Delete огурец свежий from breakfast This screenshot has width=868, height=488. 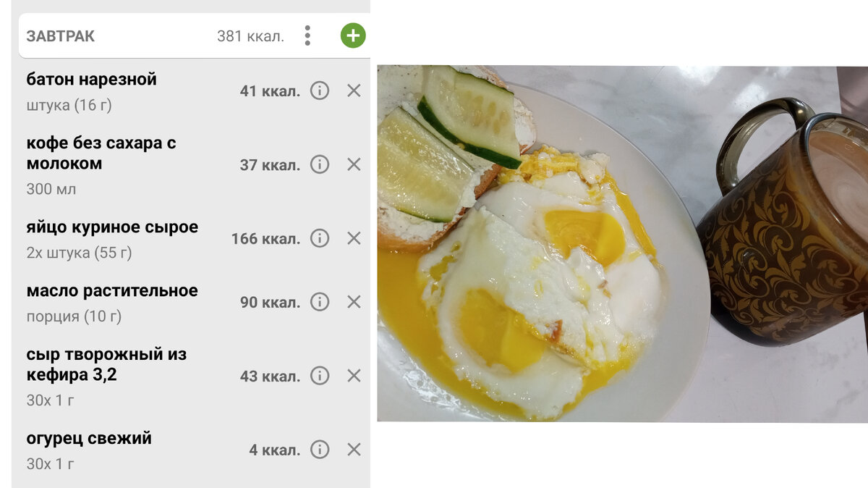pyautogui.click(x=354, y=450)
